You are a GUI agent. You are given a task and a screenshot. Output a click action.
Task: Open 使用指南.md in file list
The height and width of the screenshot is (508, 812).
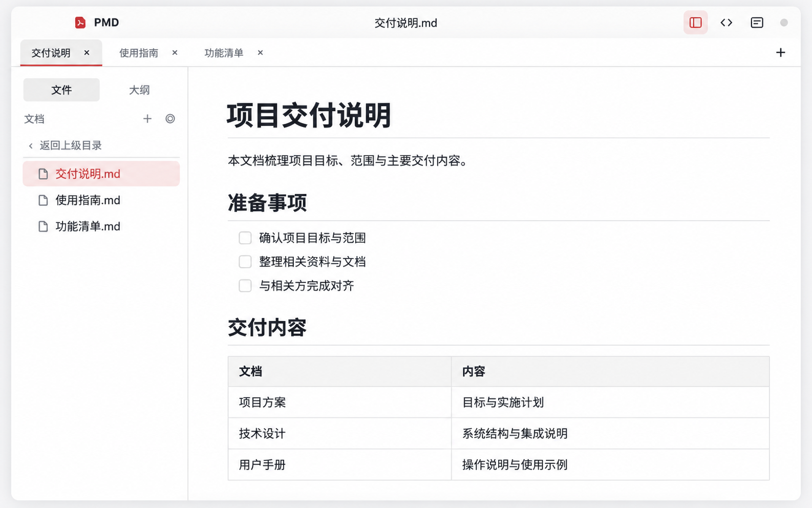(101, 200)
